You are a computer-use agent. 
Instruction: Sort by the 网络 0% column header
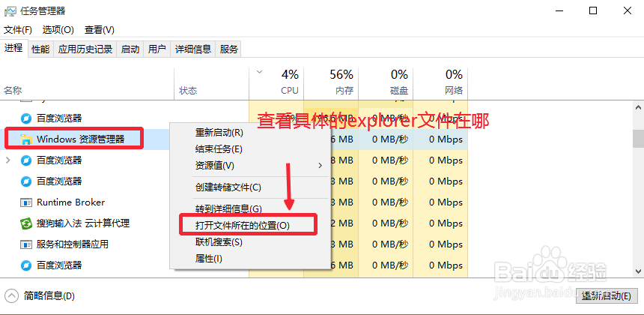(440, 83)
